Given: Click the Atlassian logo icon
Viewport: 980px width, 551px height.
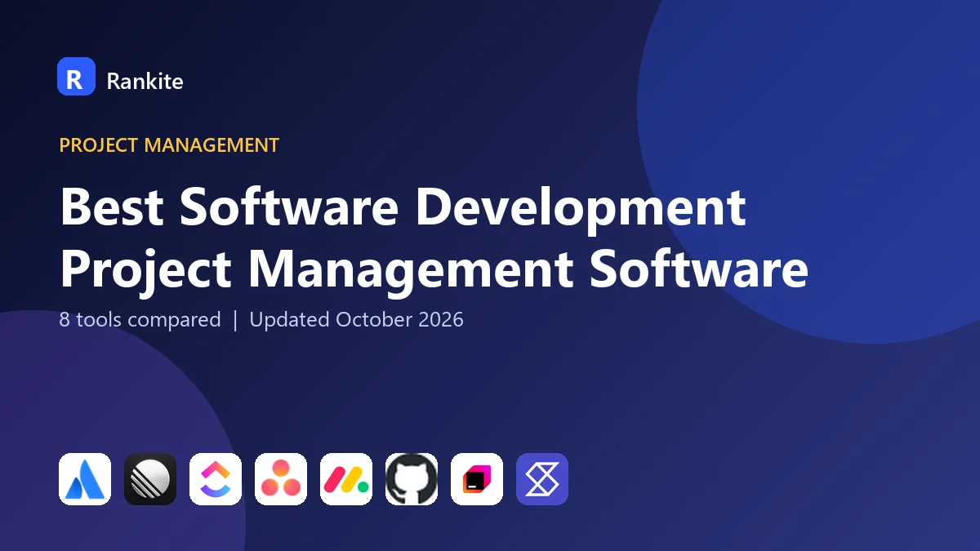Looking at the screenshot, I should coord(85,479).
